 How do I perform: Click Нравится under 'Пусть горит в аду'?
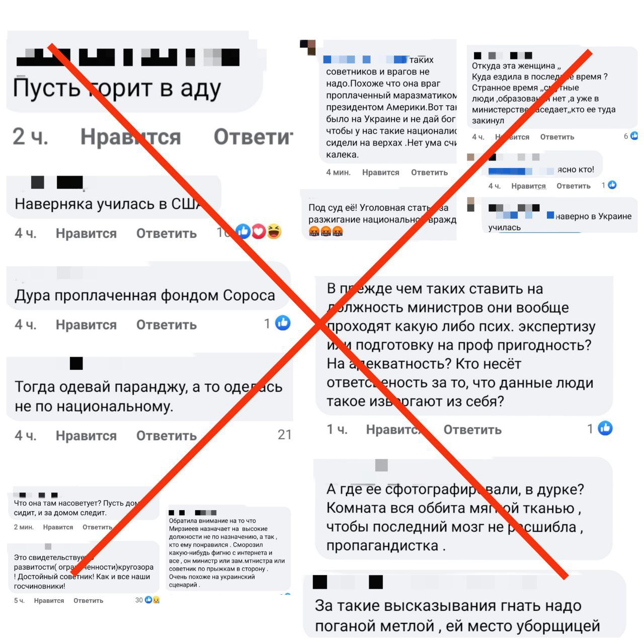(x=131, y=137)
